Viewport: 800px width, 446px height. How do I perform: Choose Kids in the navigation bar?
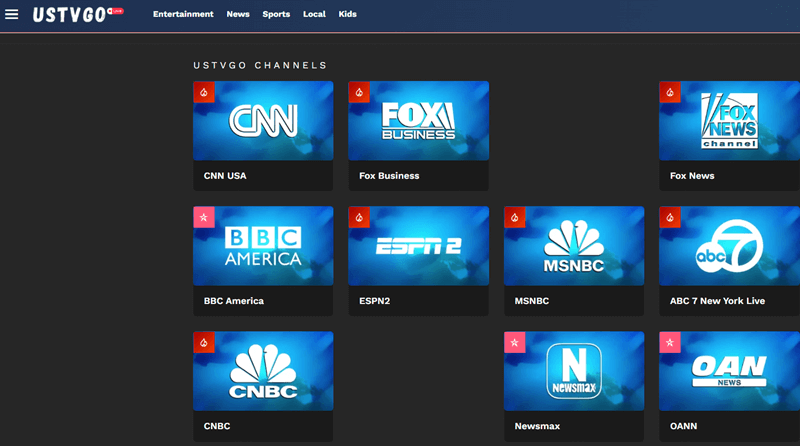click(347, 14)
